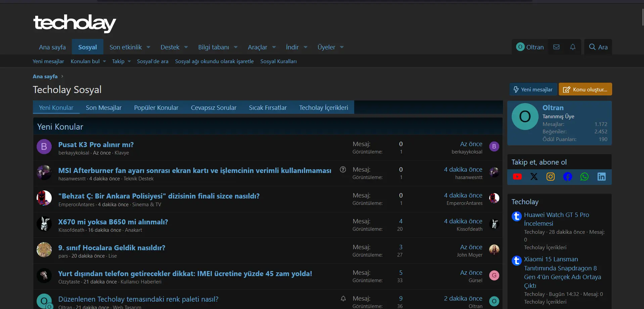The image size is (644, 309).
Task: Expand the Bilgi tabanı dropdown arrow
Action: click(236, 47)
